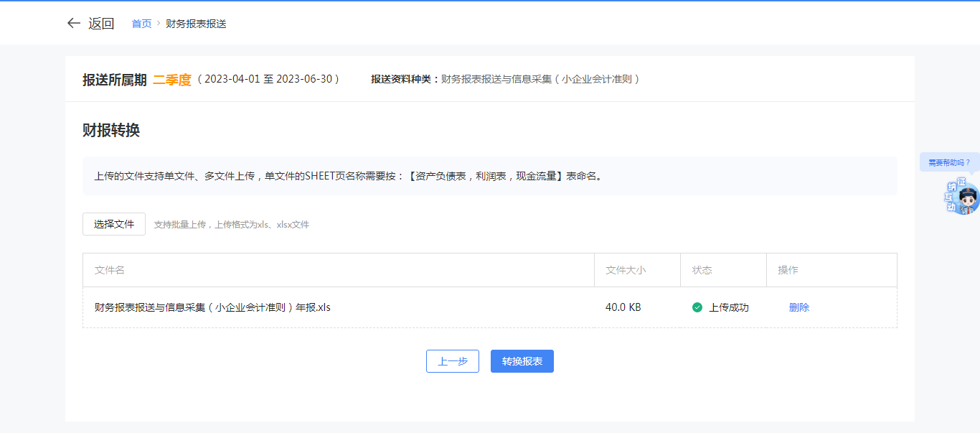This screenshot has width=980, height=433.
Task: Go back with the 上一步 button
Action: [453, 361]
